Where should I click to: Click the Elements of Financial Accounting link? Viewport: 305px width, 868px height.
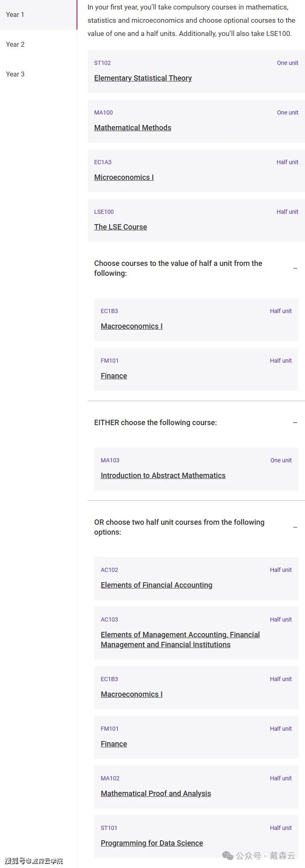coord(156,585)
